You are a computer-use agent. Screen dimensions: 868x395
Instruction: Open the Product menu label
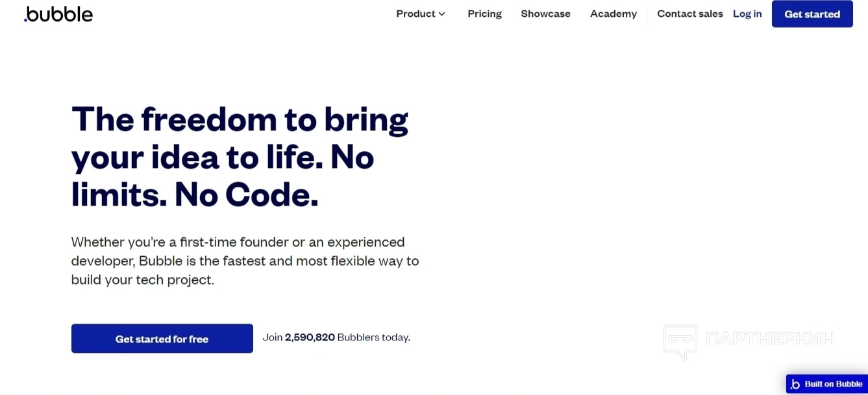pos(415,14)
